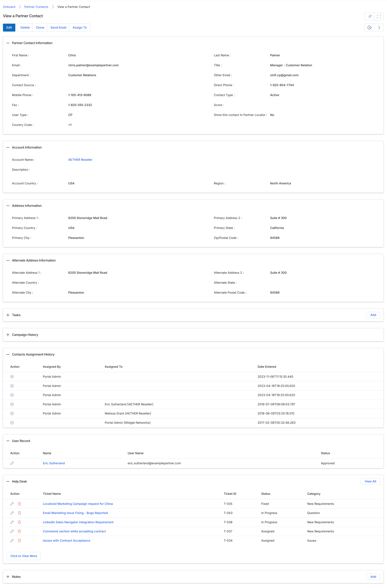Click the Edit button

[9, 27]
